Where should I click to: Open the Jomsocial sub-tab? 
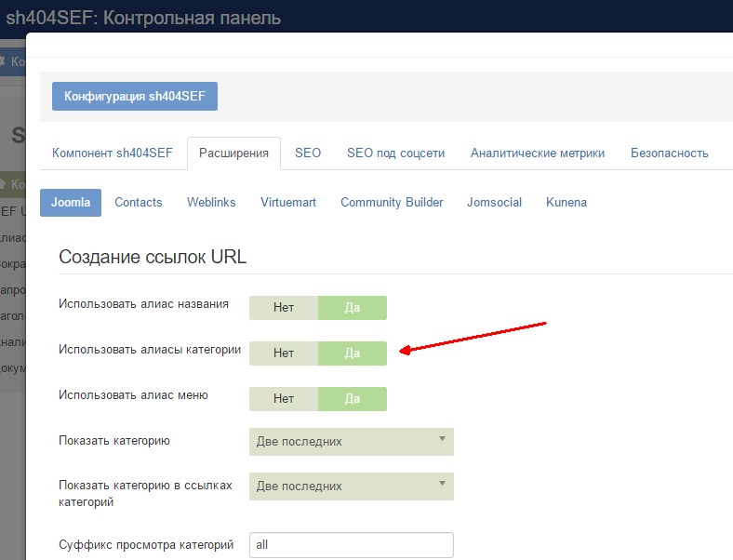[x=494, y=202]
